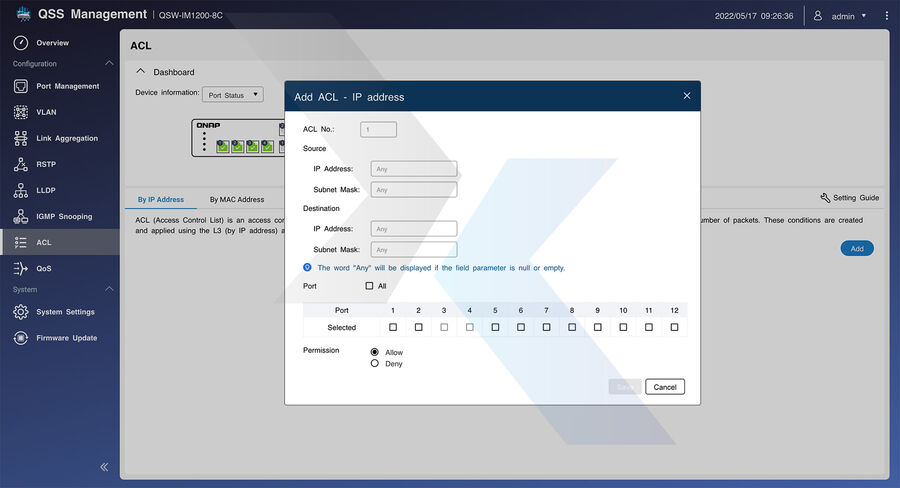Switch to the By MAC Address tab
The height and width of the screenshot is (488, 900).
237,200
